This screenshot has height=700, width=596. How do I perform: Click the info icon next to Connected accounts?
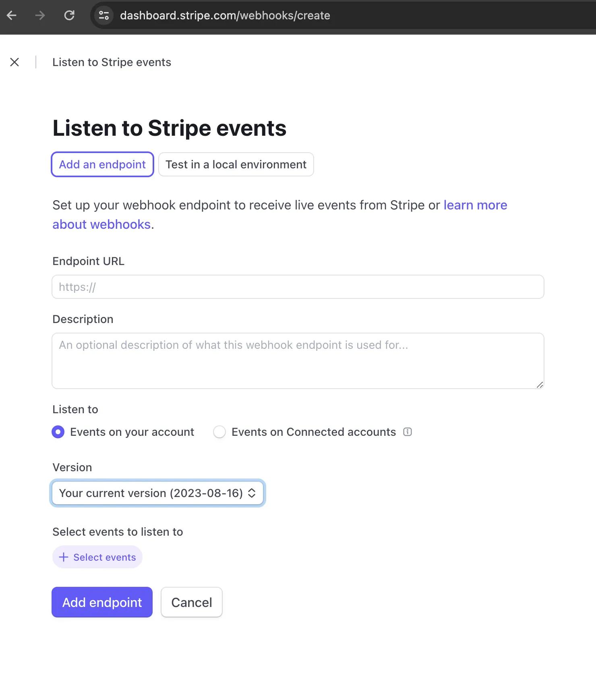[x=408, y=432]
